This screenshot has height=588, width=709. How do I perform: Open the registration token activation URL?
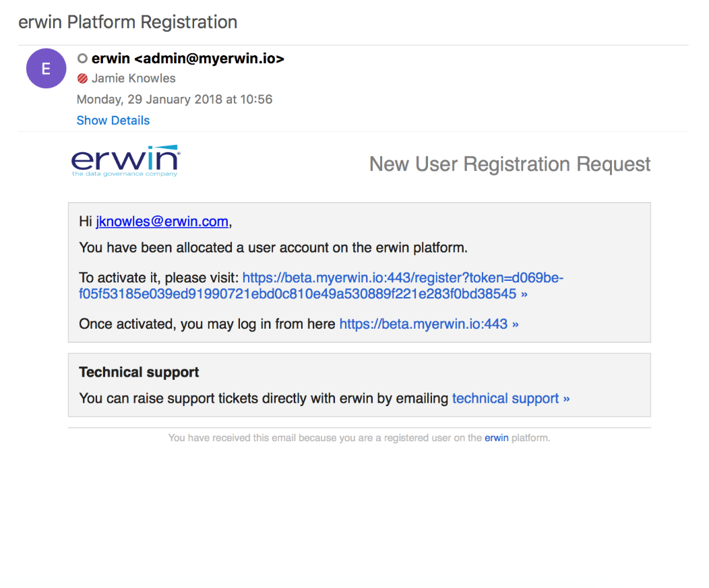[x=321, y=286]
